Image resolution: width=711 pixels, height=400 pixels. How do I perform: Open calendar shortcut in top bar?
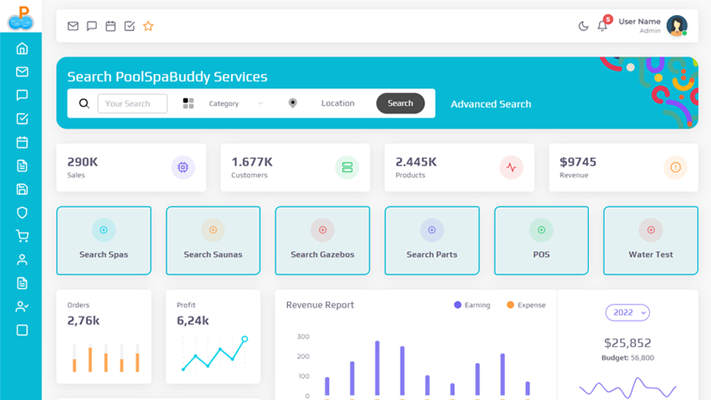[111, 26]
